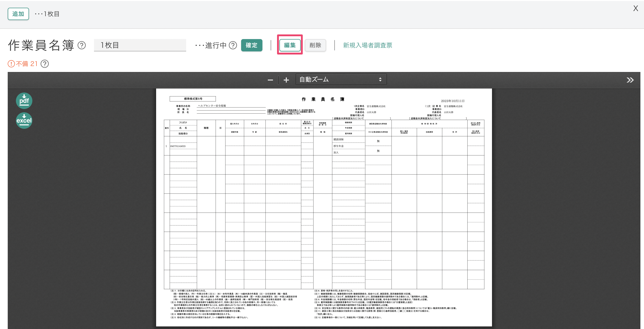This screenshot has width=644, height=329.
Task: Click the 追加 button to add a sheet
Action: click(18, 14)
